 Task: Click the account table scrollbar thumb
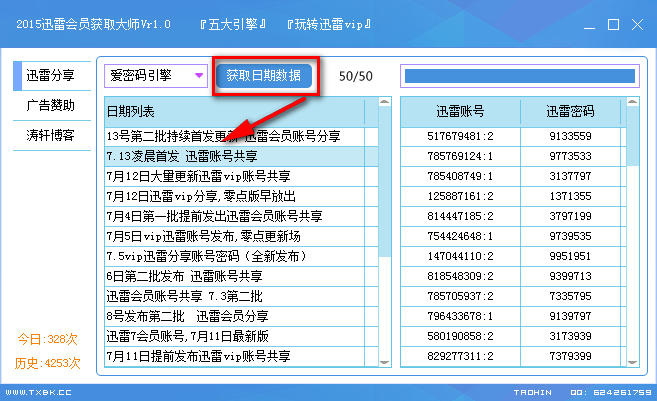click(x=633, y=136)
